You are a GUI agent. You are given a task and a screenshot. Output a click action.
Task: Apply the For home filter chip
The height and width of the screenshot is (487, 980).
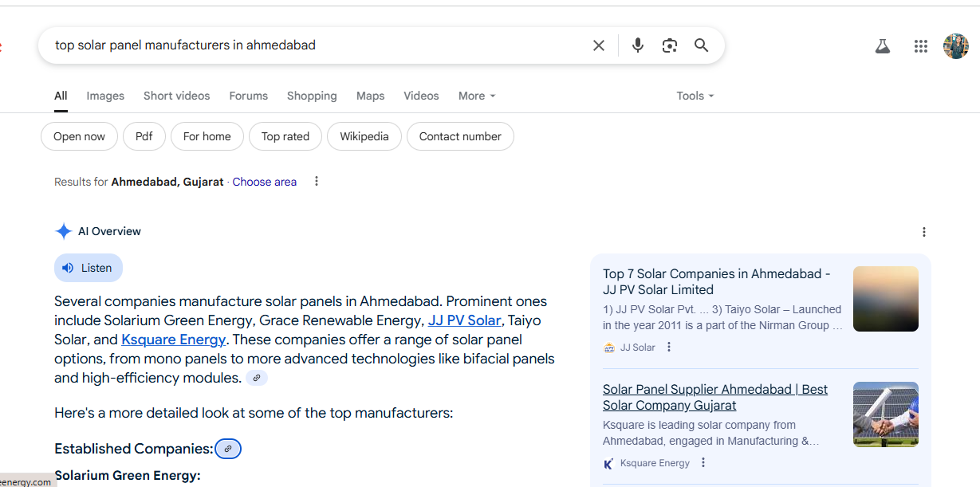[x=207, y=136]
